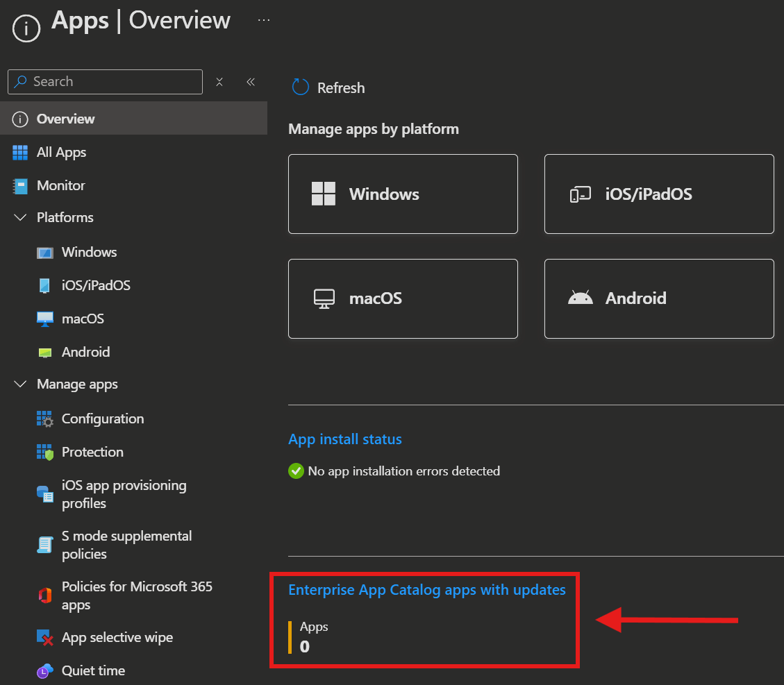The width and height of the screenshot is (784, 685).
Task: Open Quiet time clock icon
Action: [45, 671]
